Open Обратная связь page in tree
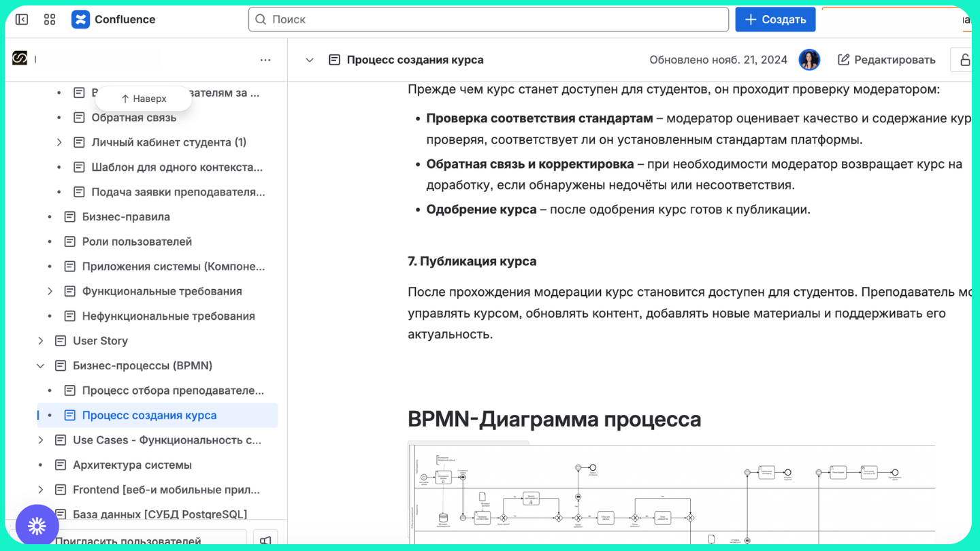Viewport: 980px width, 551px height. pos(134,118)
